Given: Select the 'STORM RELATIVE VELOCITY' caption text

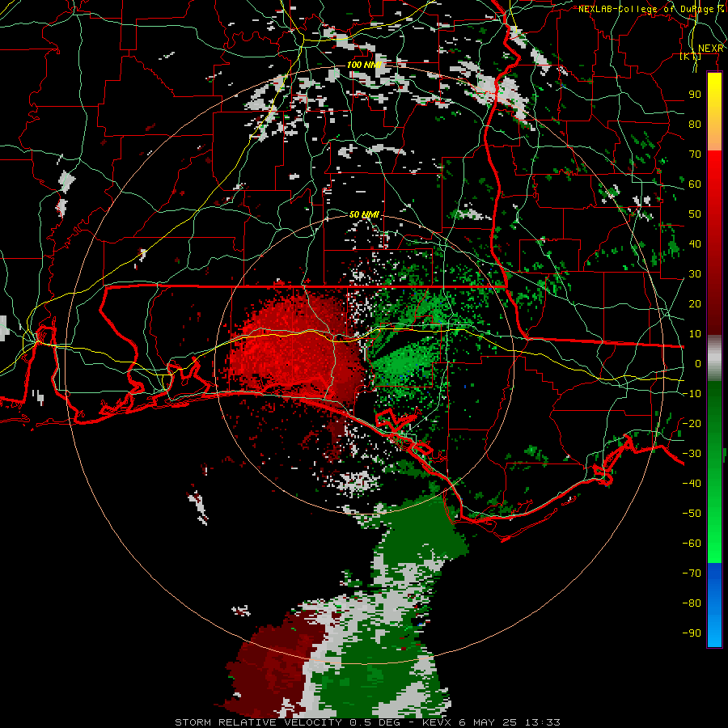Looking at the screenshot, I should (258, 722).
